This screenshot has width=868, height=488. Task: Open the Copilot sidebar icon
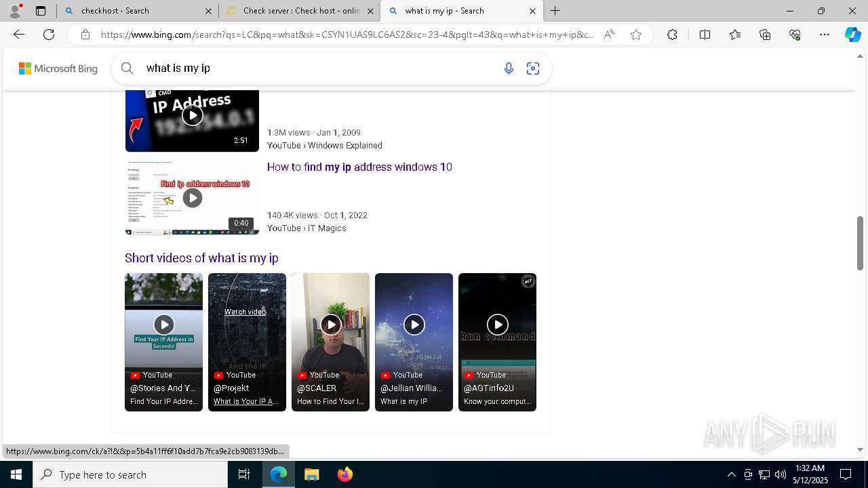coord(852,35)
